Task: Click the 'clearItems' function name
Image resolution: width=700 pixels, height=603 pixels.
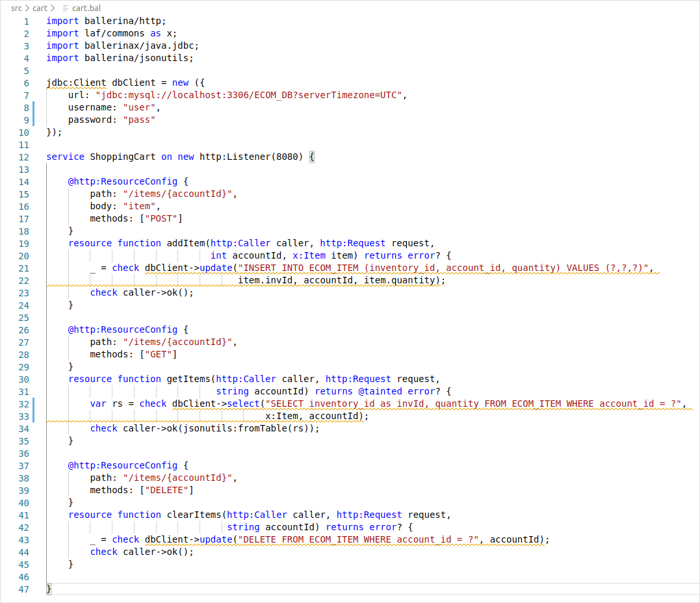Action: tap(194, 515)
